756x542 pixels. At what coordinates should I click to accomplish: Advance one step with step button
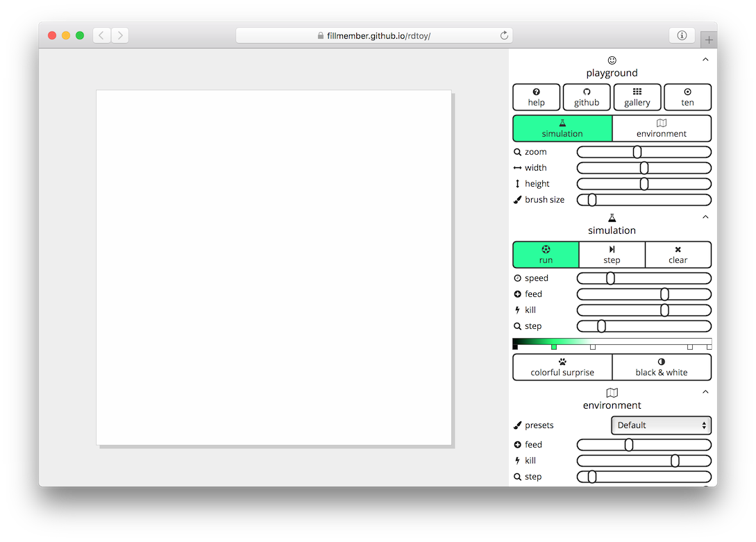[612, 255]
